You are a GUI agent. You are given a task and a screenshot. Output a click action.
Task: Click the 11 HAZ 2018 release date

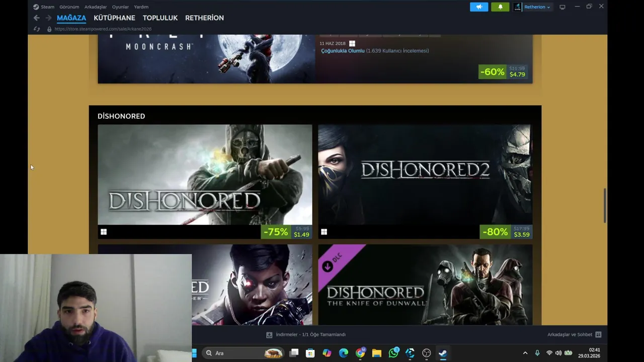pos(333,43)
